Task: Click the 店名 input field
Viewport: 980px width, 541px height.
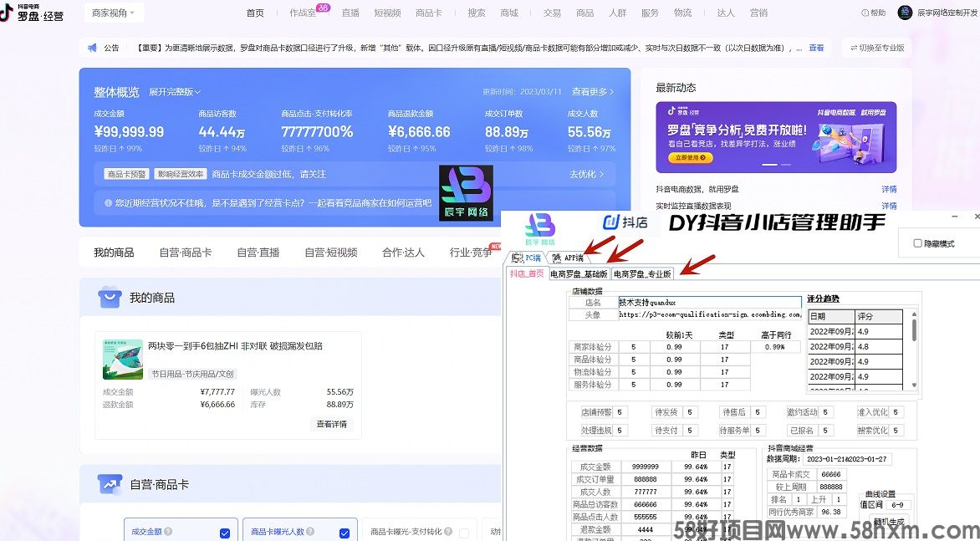Action: click(x=709, y=303)
